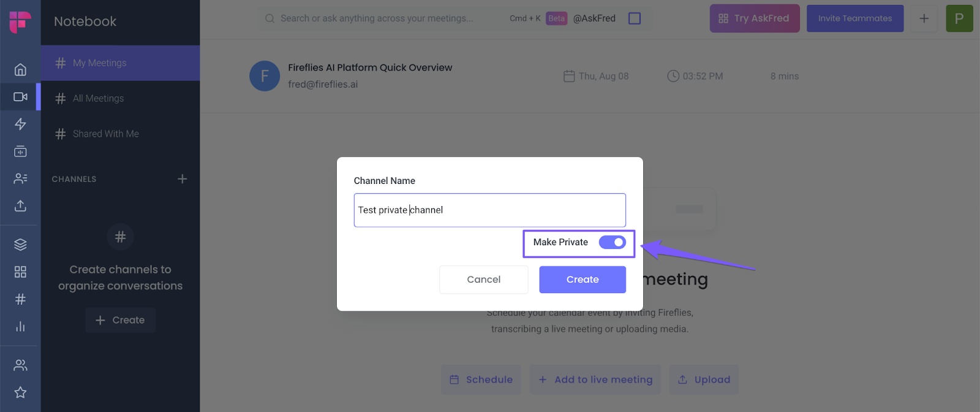The image size is (980, 412).
Task: Click the star icon in sidebar
Action: 20,392
